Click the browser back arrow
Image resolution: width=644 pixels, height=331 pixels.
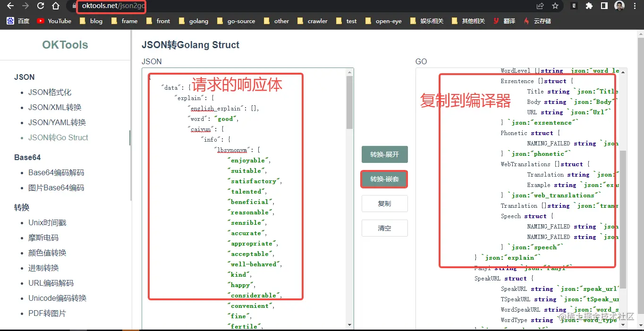point(10,6)
